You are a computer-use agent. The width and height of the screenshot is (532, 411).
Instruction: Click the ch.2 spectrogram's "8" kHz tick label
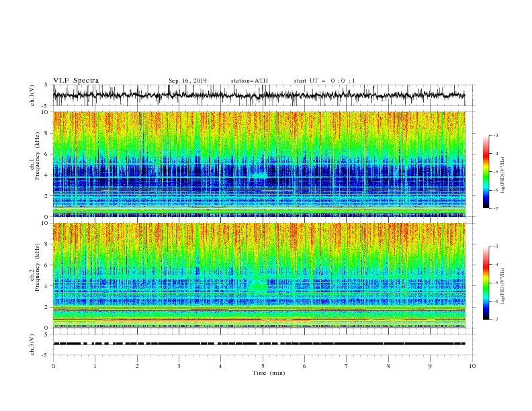pos(46,244)
